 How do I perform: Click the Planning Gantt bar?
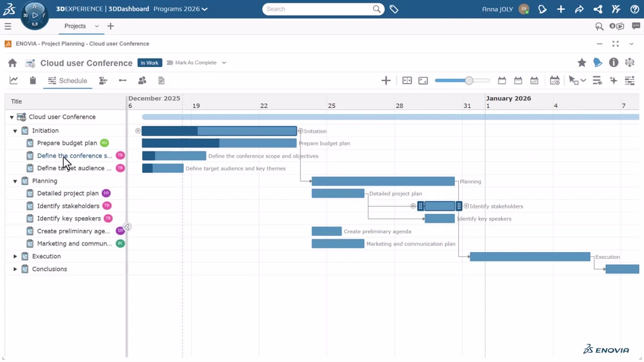click(x=383, y=181)
